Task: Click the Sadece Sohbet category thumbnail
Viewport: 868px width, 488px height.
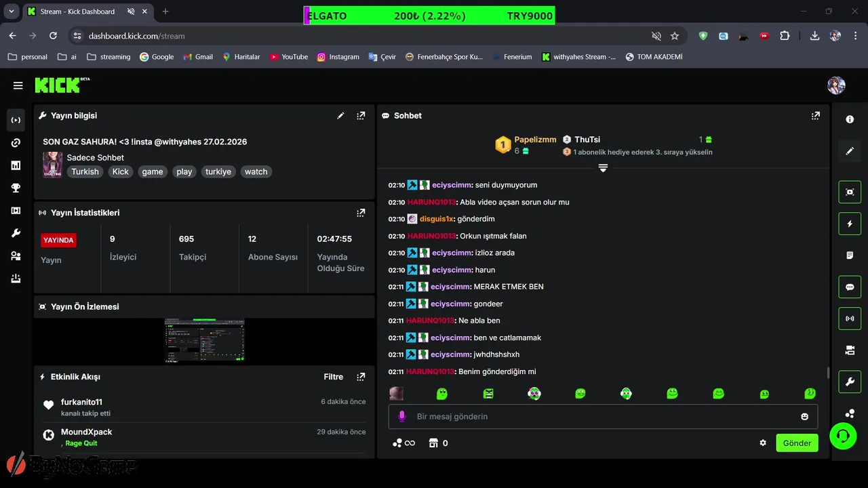Action: click(x=52, y=165)
